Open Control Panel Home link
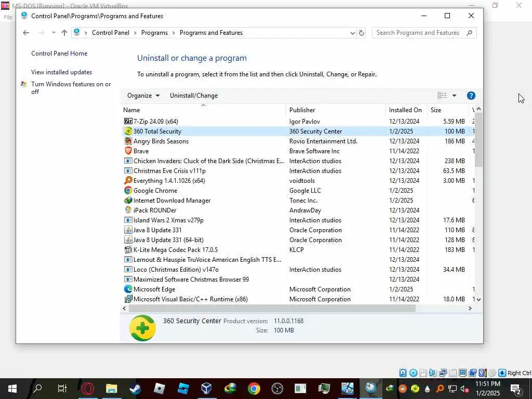The width and height of the screenshot is (532, 399). [59, 54]
